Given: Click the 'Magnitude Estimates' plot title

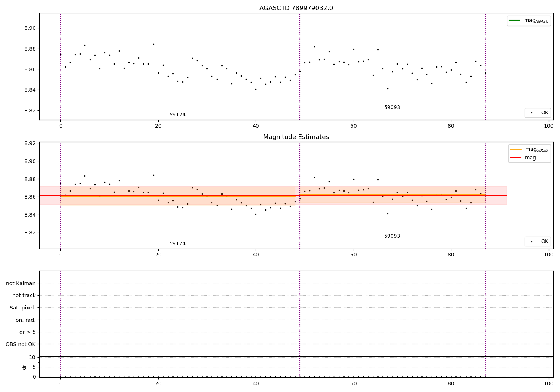Looking at the screenshot, I should (296, 137).
